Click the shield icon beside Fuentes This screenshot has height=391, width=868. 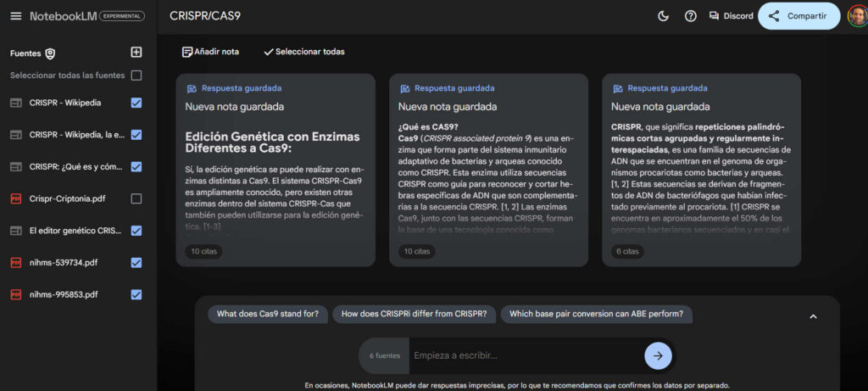click(50, 53)
